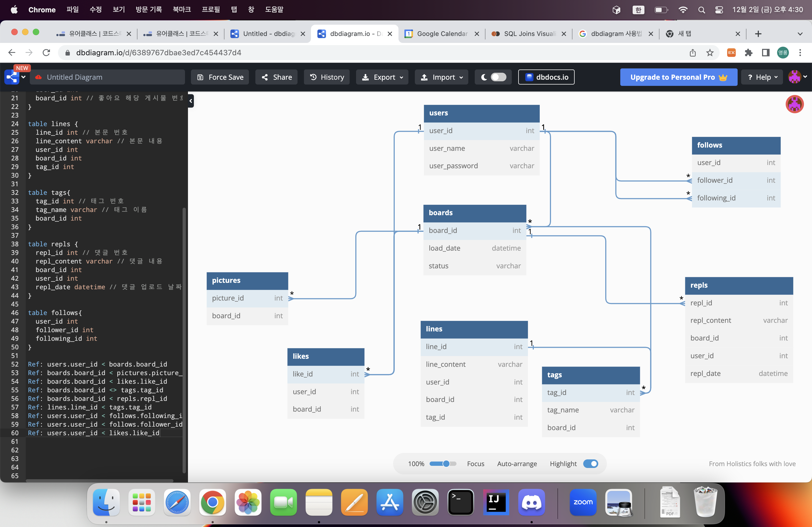The width and height of the screenshot is (812, 527).
Task: Open a new tab with plus button
Action: coord(758,34)
